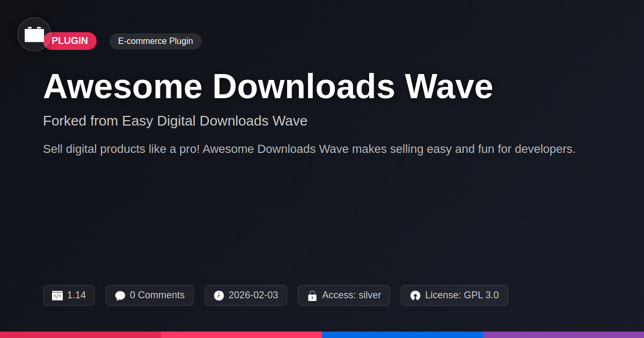Open the E-commerce Plugin category tag
644x338 pixels.
tap(156, 41)
